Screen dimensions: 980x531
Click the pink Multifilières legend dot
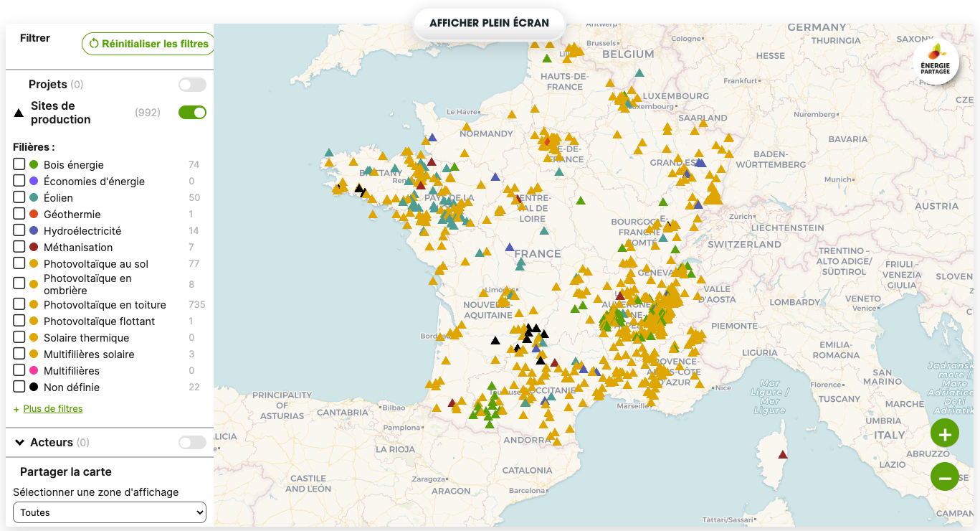coord(34,371)
